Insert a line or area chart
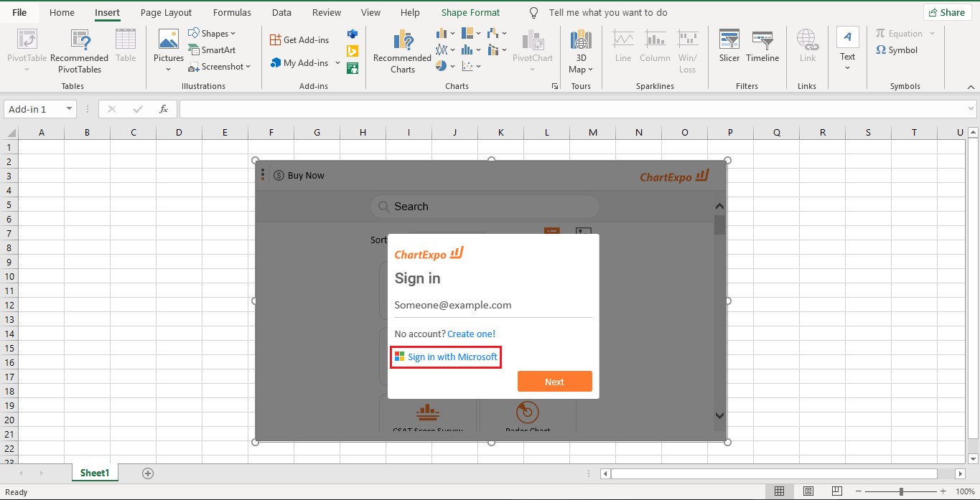 [x=445, y=49]
